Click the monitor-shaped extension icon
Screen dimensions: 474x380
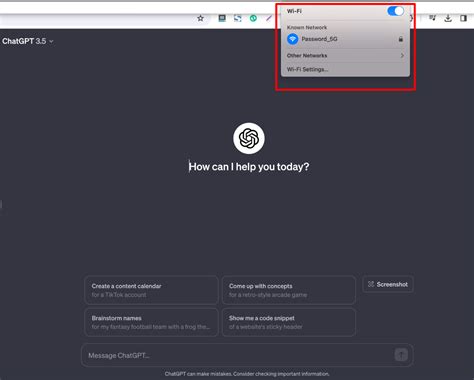pos(222,18)
